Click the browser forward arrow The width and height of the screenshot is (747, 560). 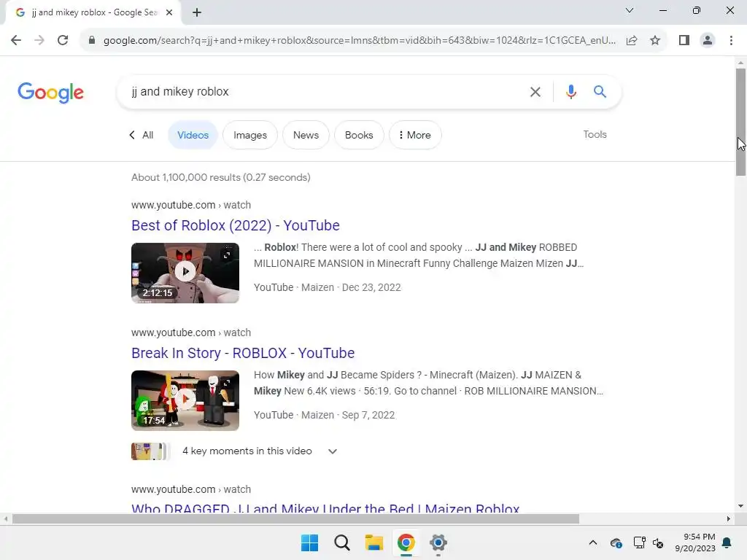click(39, 40)
